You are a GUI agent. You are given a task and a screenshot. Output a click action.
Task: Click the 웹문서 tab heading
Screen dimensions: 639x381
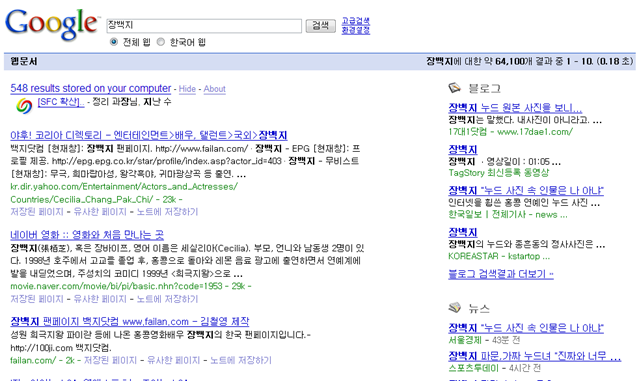pyautogui.click(x=24, y=62)
